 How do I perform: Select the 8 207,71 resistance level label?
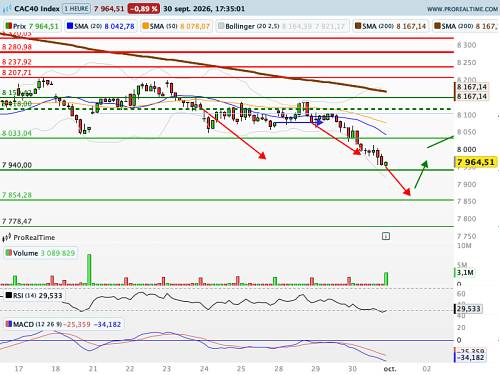17,73
